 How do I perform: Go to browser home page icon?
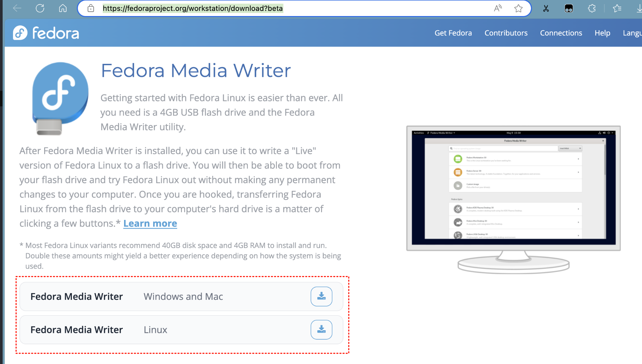(x=63, y=8)
